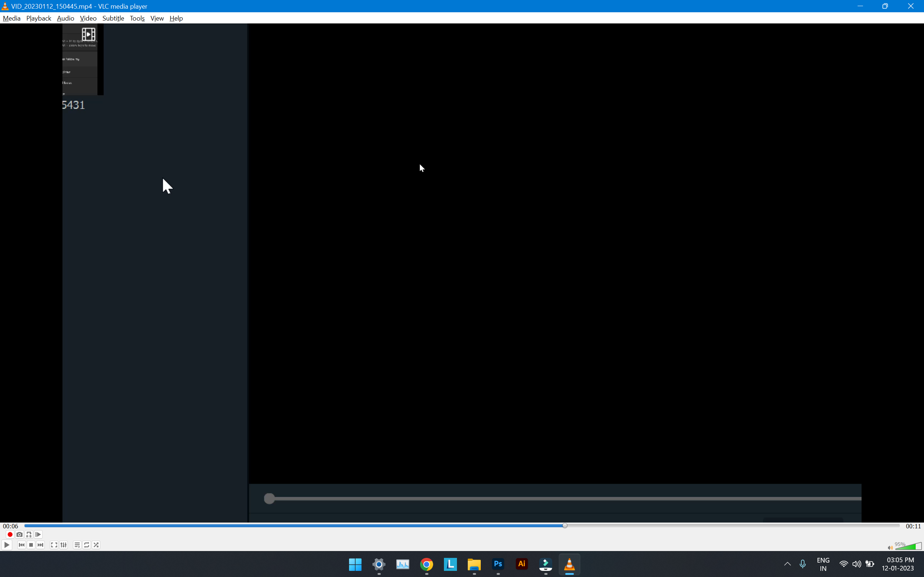Open the Media menu

pyautogui.click(x=12, y=18)
